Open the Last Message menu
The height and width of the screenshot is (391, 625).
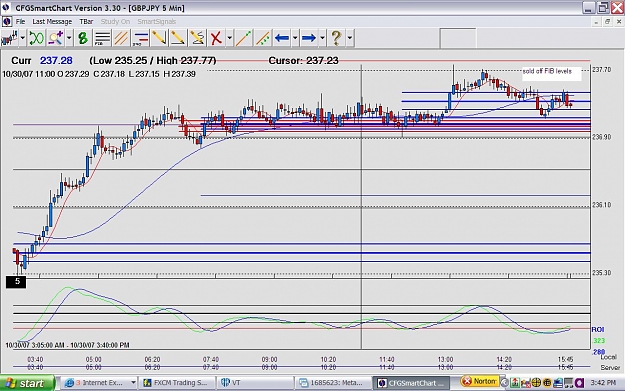coord(52,22)
